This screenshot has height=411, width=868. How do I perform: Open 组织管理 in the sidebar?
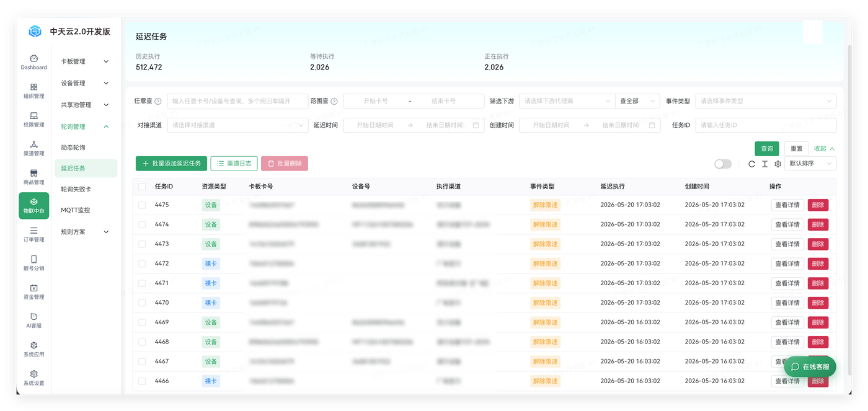(x=33, y=91)
